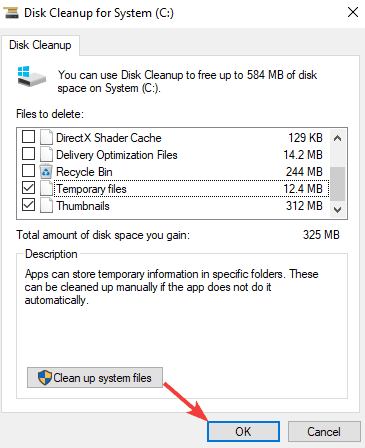
Task: Click the Delivery Optimization Files file icon
Action: [46, 154]
